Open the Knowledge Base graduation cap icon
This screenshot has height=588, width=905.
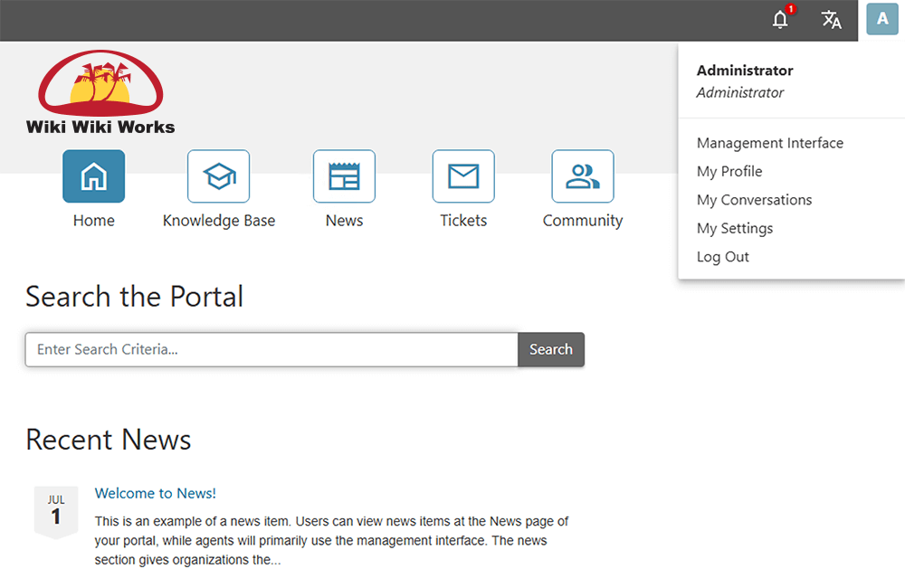pyautogui.click(x=218, y=176)
